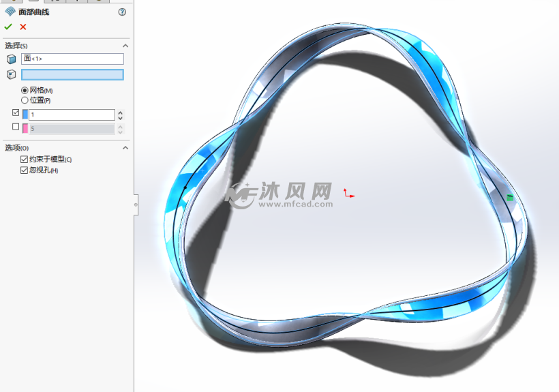Image resolution: width=559 pixels, height=392 pixels.
Task: Toggle the 约束于模型(C) checkbox
Action: point(25,160)
